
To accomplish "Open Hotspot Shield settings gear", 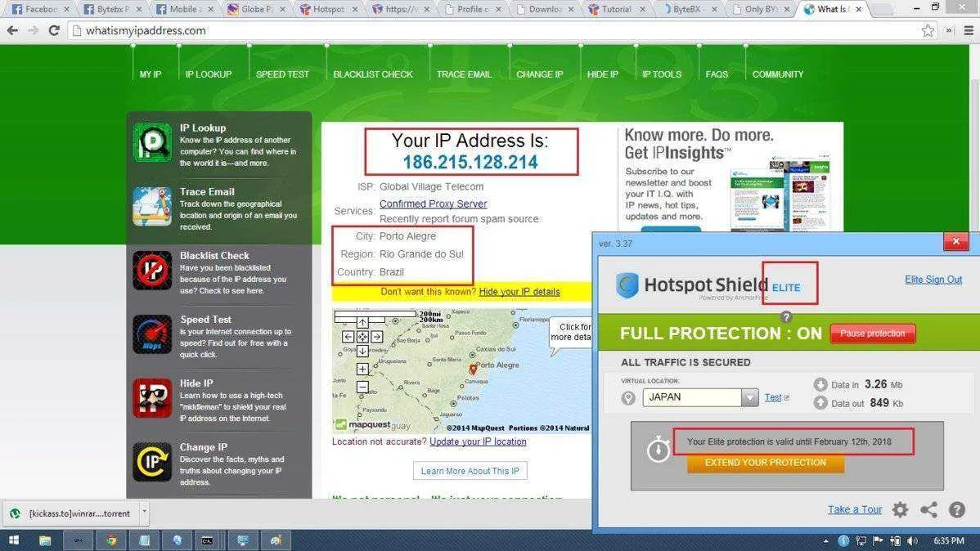I will (x=900, y=510).
